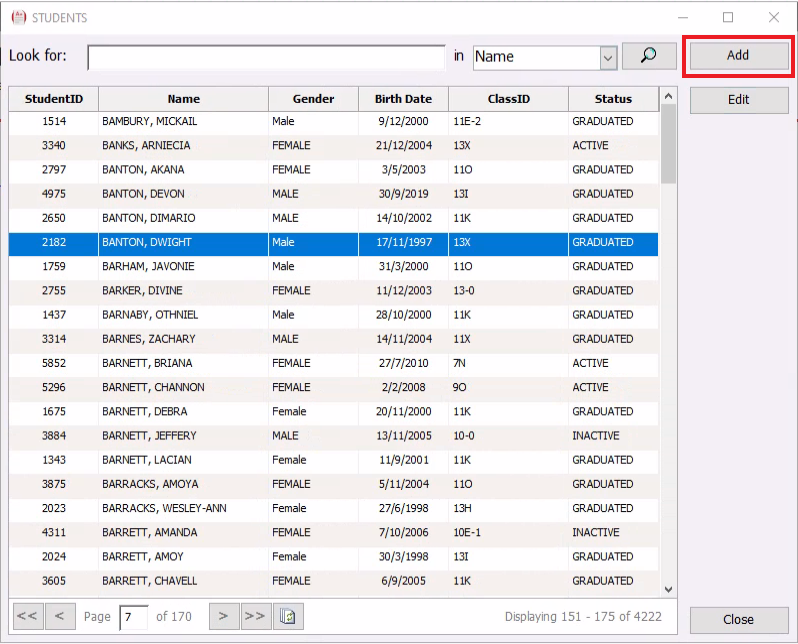
Task: Select row BANTON, DEVON
Action: (333, 194)
